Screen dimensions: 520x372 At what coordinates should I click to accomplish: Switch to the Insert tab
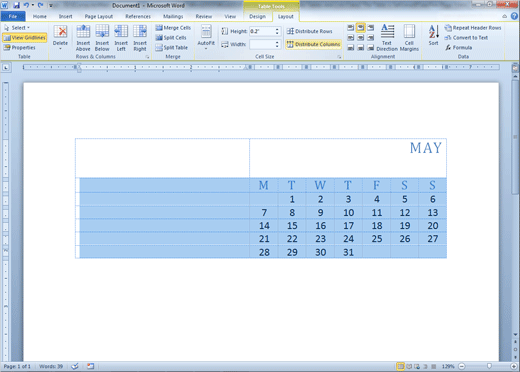click(65, 16)
